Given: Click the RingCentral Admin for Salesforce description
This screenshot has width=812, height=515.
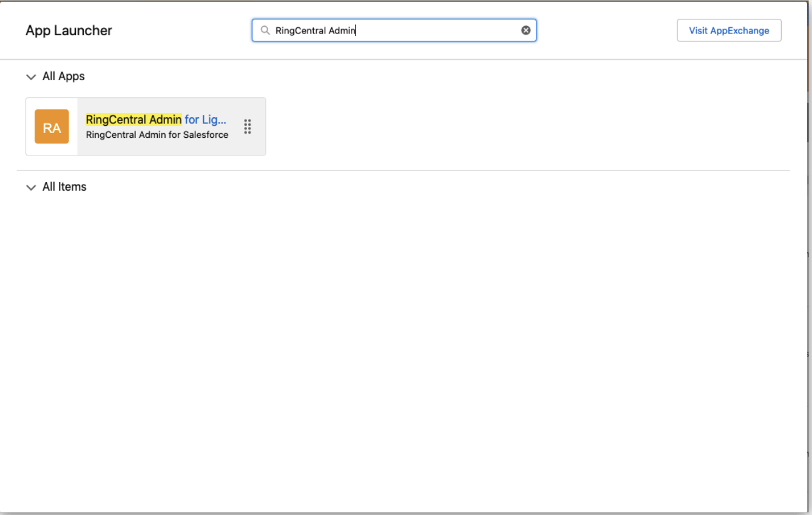Looking at the screenshot, I should click(157, 135).
